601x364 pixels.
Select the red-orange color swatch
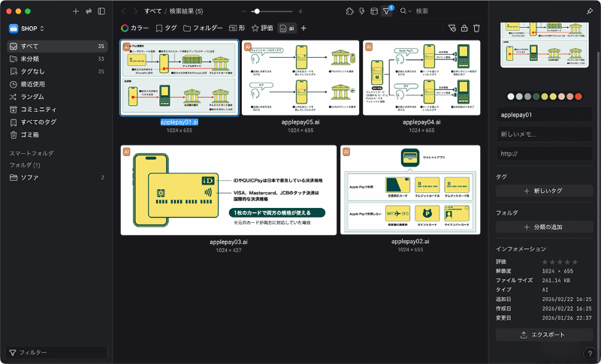pos(578,97)
